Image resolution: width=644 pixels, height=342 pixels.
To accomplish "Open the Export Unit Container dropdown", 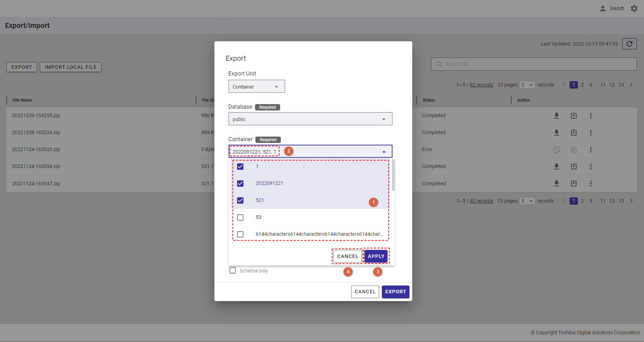I will tap(256, 87).
